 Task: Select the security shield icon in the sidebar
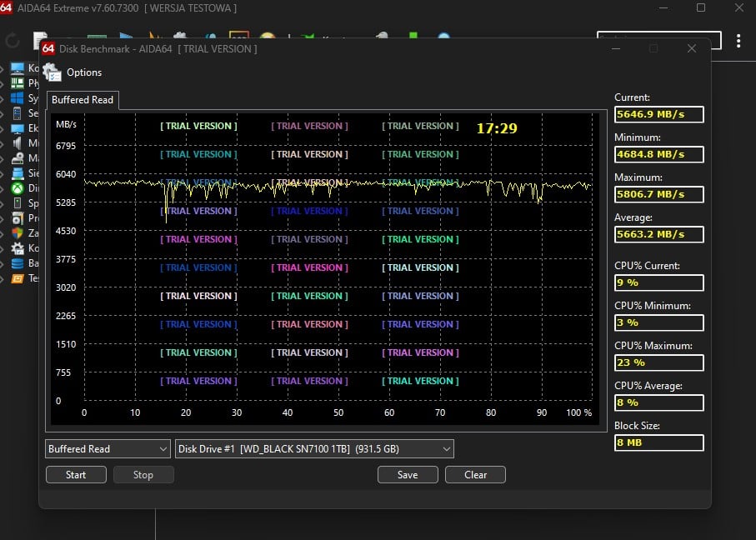pos(17,233)
